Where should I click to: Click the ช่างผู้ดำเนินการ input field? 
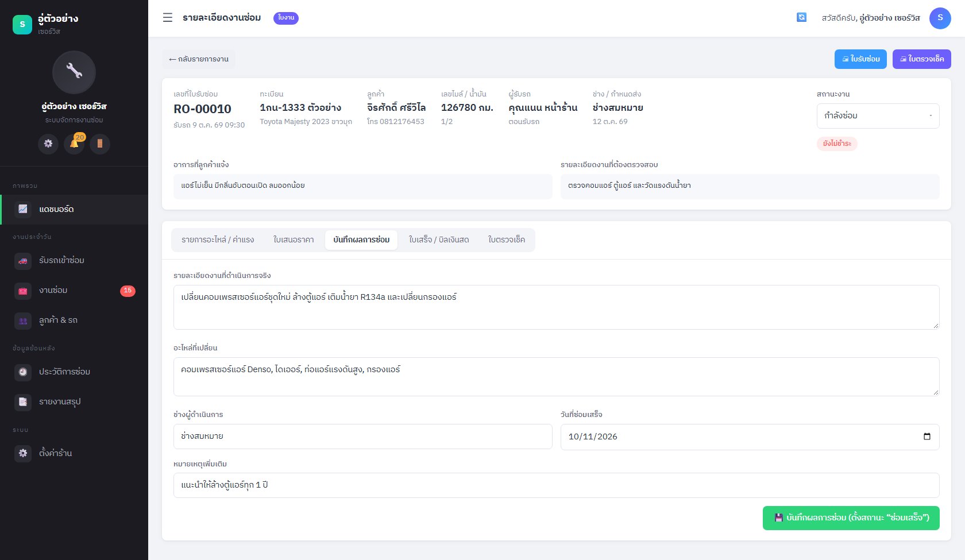coord(362,437)
